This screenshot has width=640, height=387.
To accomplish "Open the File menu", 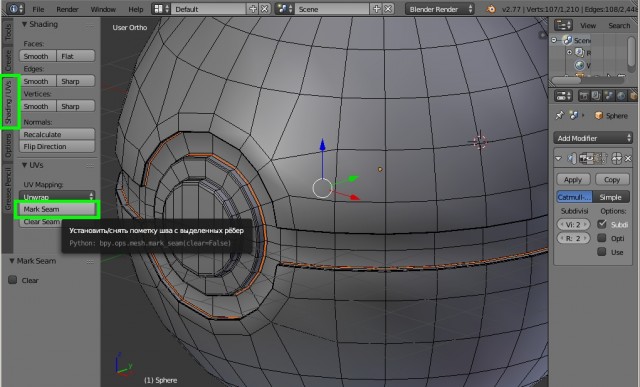I will coord(38,9).
